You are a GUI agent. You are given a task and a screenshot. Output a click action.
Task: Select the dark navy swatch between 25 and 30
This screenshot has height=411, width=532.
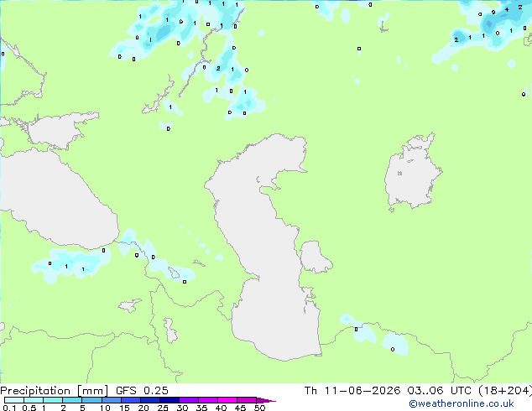pyautogui.click(x=170, y=400)
